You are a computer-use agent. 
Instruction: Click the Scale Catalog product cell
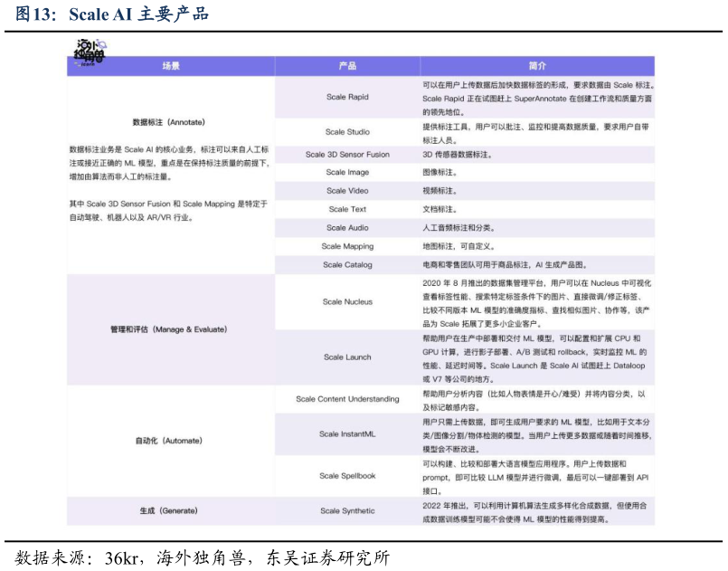coord(347,265)
